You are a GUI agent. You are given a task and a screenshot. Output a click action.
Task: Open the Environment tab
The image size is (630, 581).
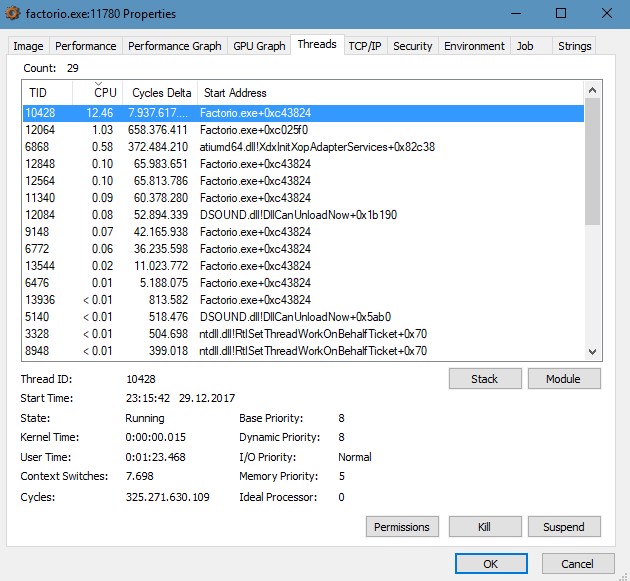[x=474, y=46]
